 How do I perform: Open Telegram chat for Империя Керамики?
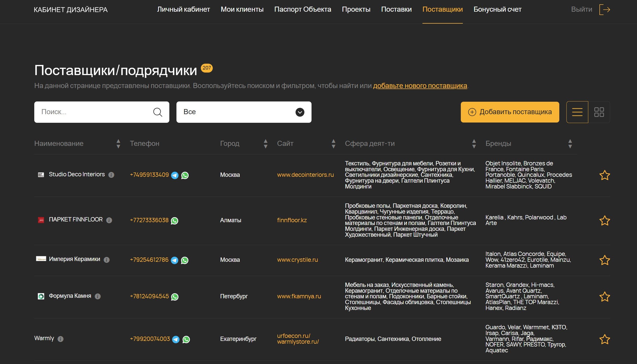point(174,260)
